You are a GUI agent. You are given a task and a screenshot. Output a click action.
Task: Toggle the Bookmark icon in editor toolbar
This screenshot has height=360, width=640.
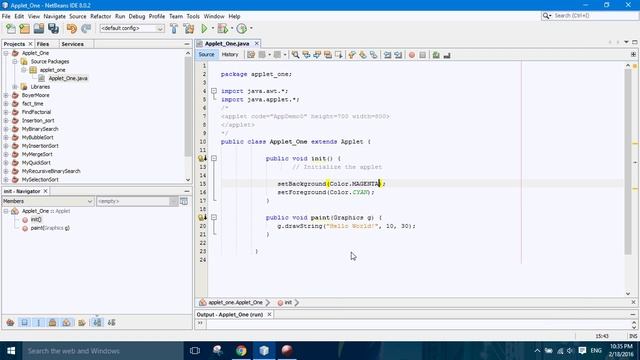coord(373,55)
